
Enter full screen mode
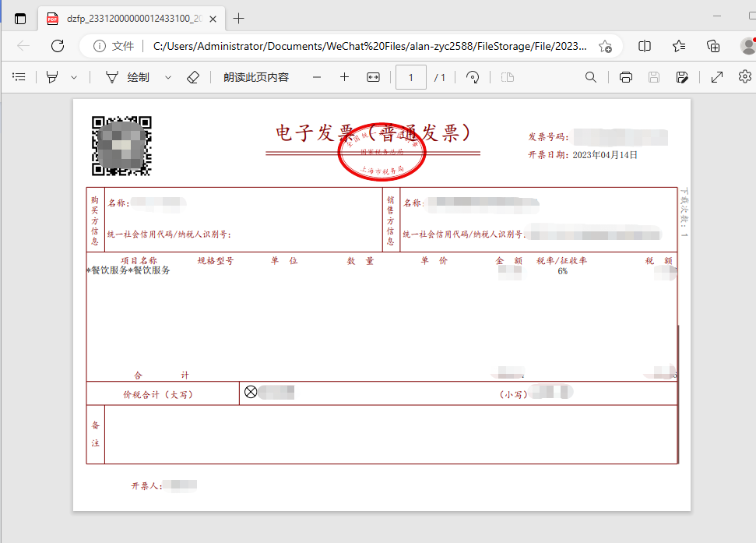click(x=717, y=77)
